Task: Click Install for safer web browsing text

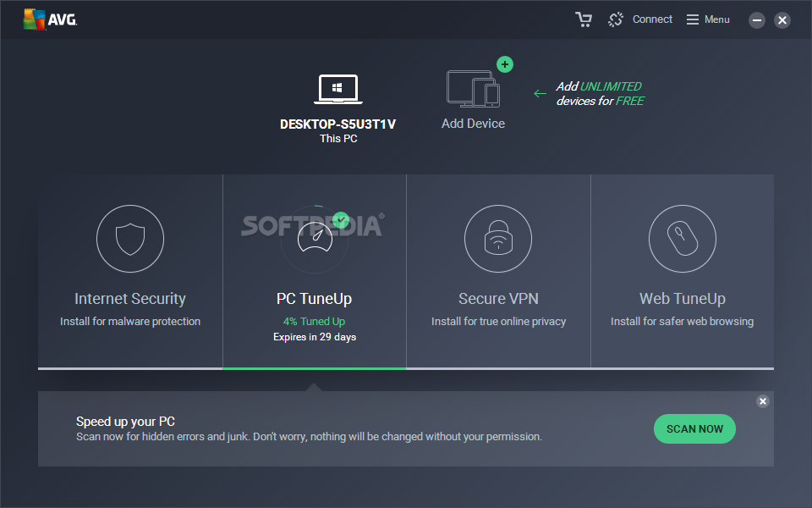Action: pyautogui.click(x=682, y=322)
